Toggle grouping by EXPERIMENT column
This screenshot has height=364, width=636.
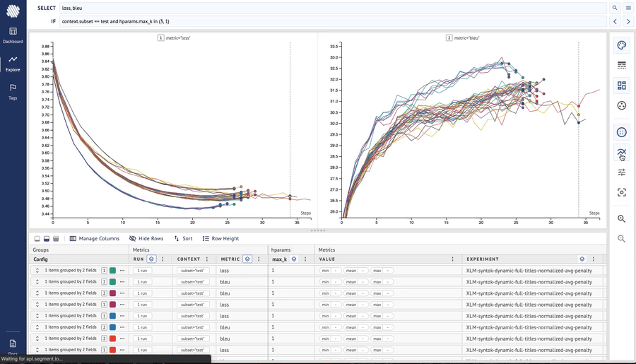pyautogui.click(x=582, y=259)
